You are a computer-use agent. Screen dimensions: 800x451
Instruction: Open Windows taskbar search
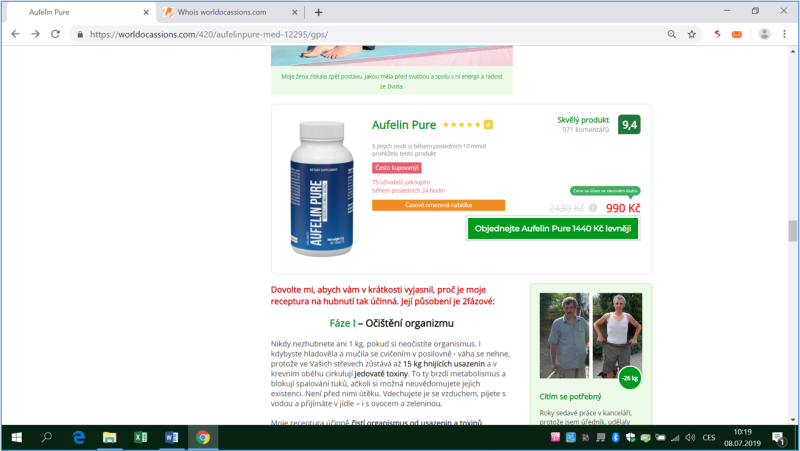47,437
